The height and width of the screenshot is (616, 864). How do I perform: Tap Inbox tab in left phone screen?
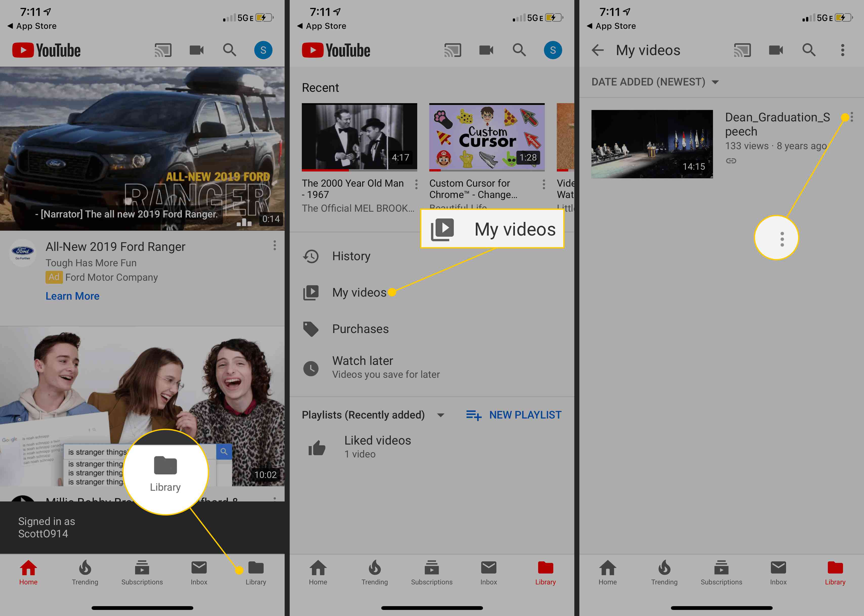tap(199, 573)
